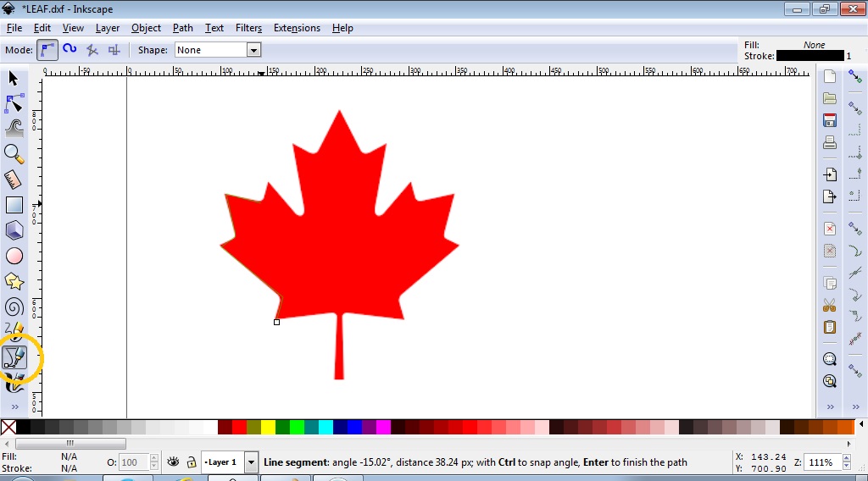Select the Spiral tool
868x481 pixels.
pos(14,307)
